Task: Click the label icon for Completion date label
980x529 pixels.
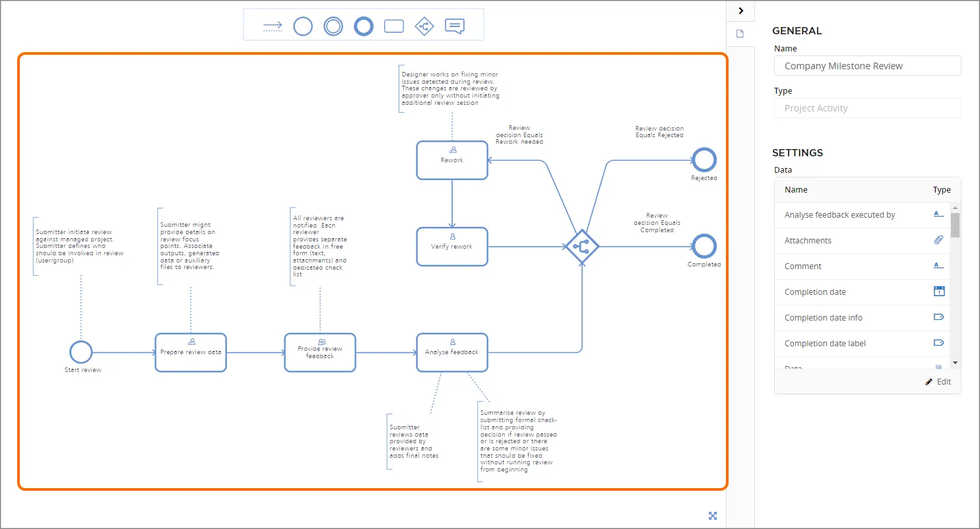Action: 939,343
